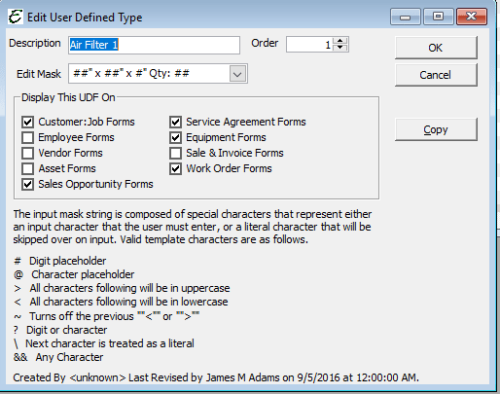The height and width of the screenshot is (394, 500).
Task: Focus the Edit Mask combo box text
Action: point(149,74)
